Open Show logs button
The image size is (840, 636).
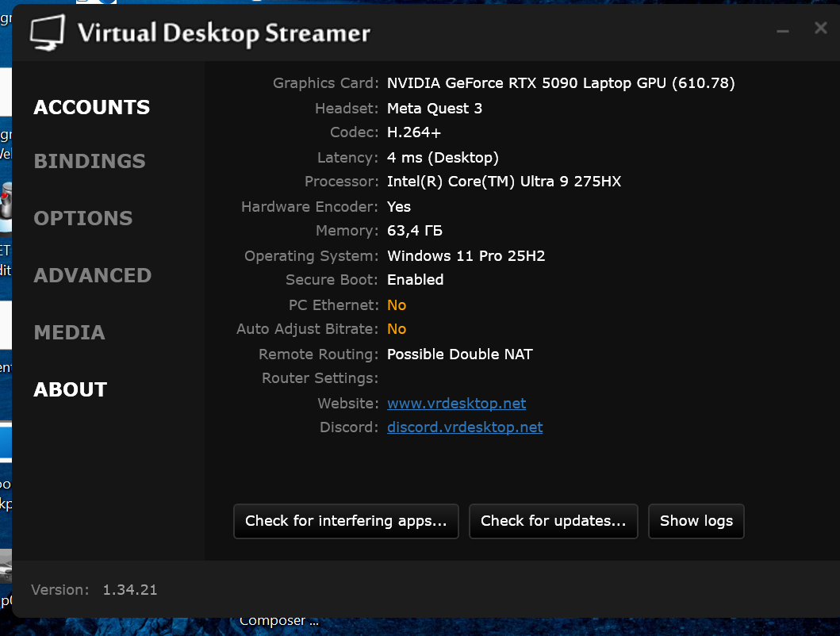(x=696, y=521)
